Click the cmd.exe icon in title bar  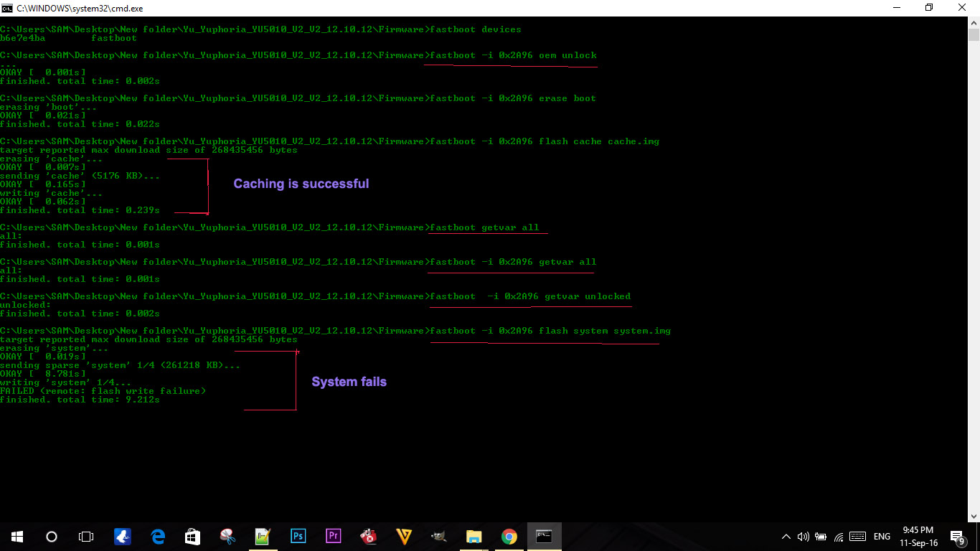point(8,7)
